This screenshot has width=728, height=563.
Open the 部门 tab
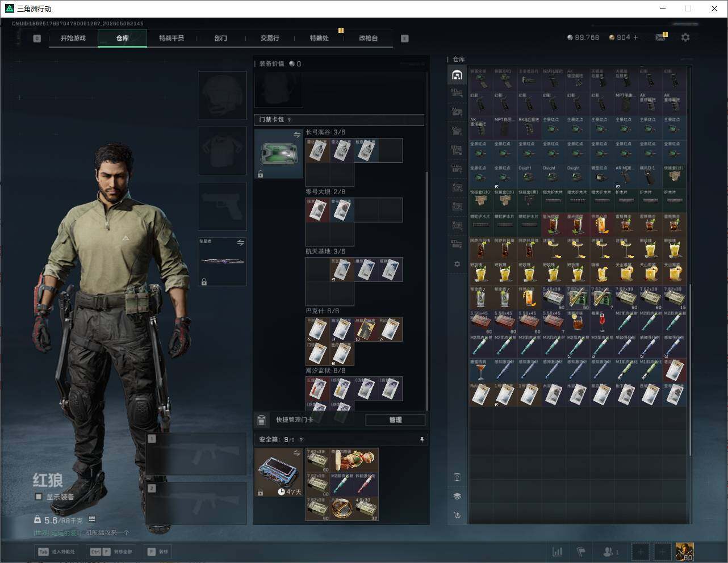click(221, 38)
